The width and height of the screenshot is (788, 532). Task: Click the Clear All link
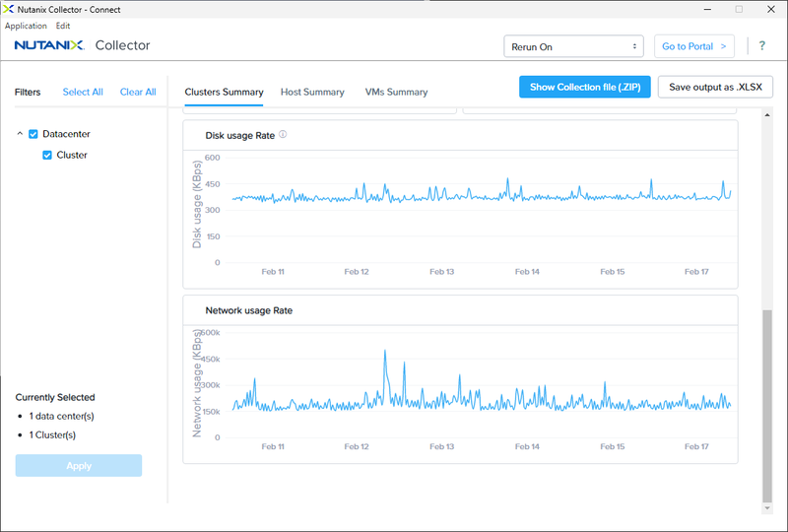pos(138,92)
